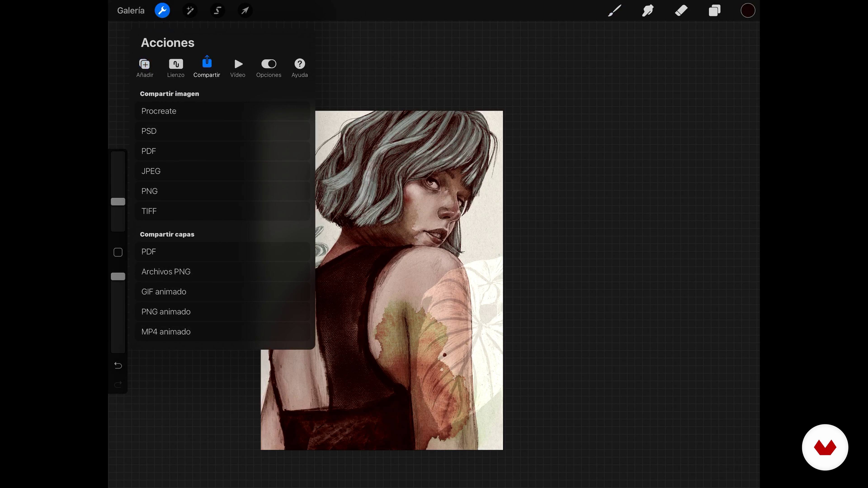Open the Actions wrench menu

pos(162,10)
